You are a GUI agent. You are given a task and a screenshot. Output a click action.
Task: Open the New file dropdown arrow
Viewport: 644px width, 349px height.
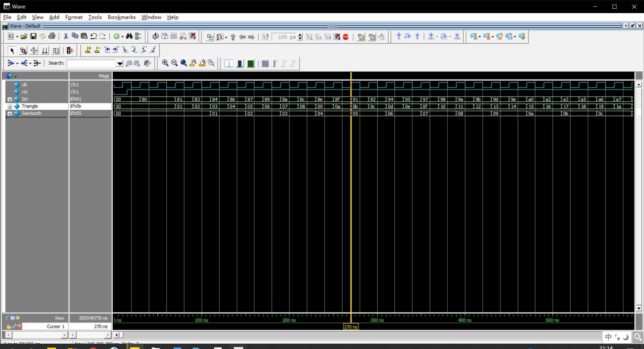point(17,37)
